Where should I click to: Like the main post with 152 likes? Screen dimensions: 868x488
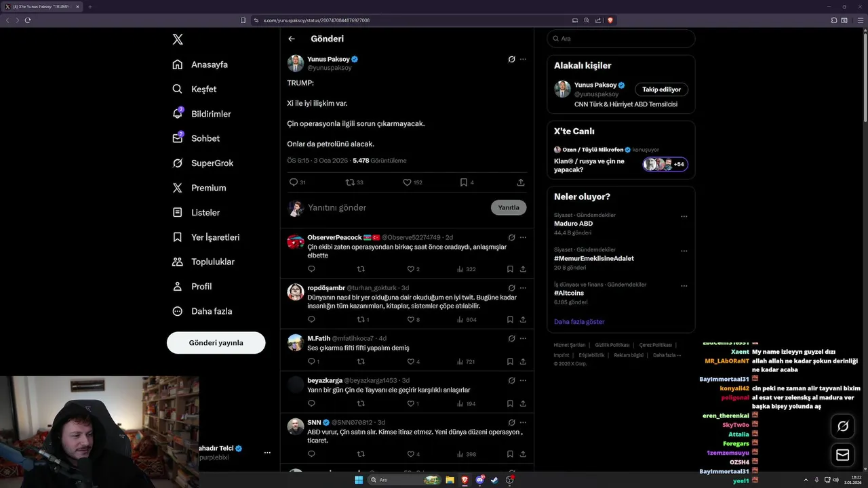tap(408, 182)
